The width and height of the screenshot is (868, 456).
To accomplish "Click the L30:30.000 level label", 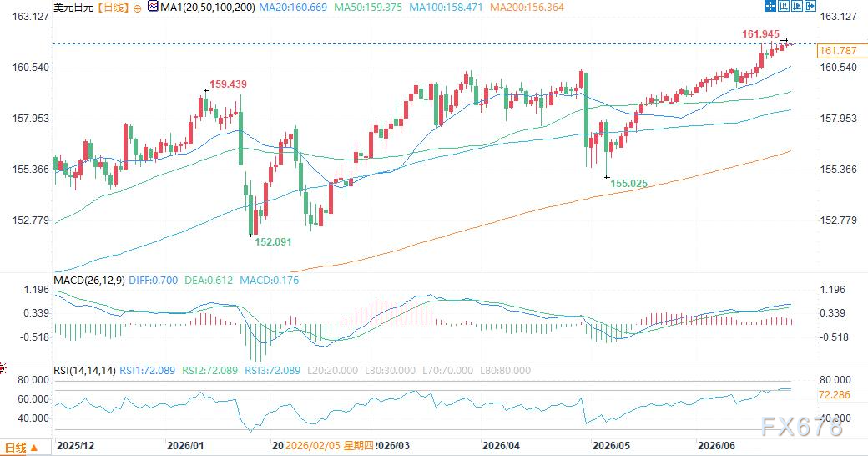I will click(391, 370).
